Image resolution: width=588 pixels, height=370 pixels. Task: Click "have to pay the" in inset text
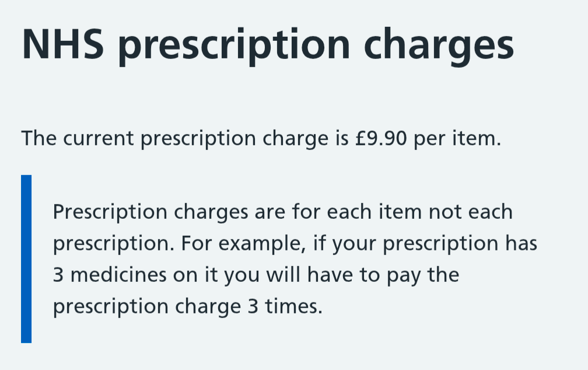pyautogui.click(x=379, y=274)
